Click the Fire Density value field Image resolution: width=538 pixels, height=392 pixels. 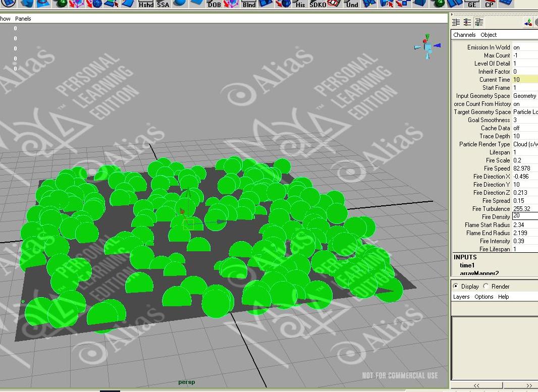click(x=525, y=216)
